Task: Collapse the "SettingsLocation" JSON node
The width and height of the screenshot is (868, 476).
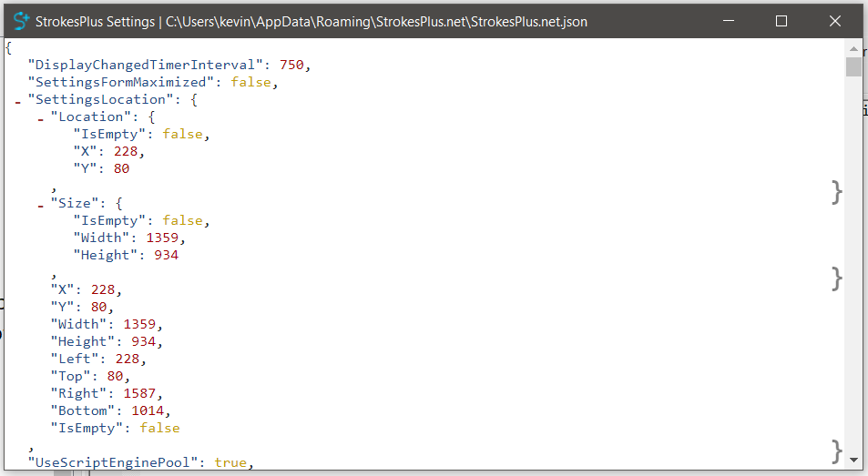Action: pyautogui.click(x=17, y=102)
